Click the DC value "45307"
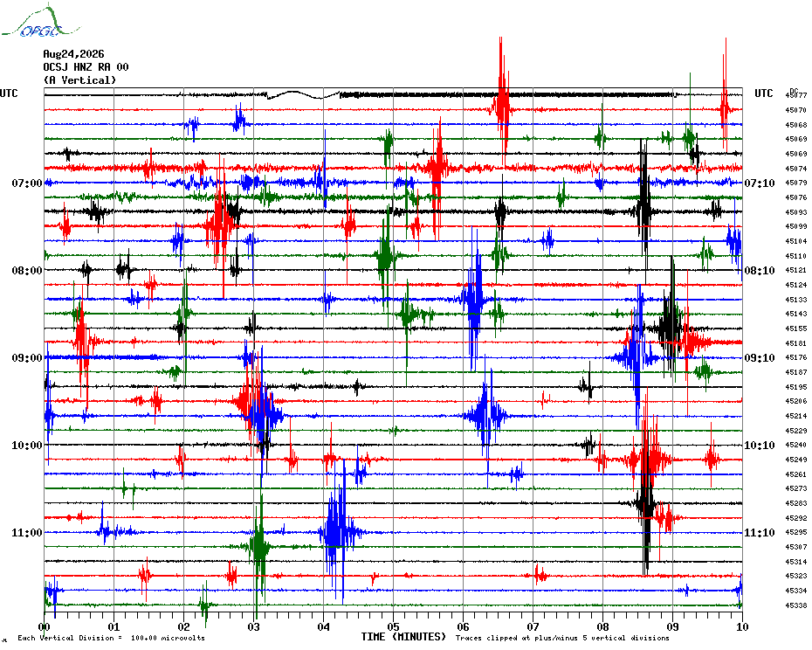This screenshot has height=650, width=812. (796, 547)
